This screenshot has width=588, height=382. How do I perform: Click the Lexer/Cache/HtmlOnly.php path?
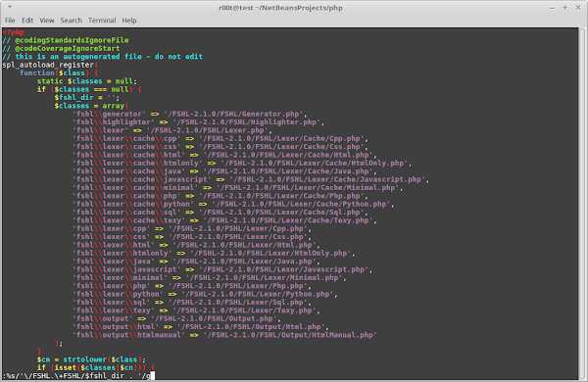click(314, 164)
